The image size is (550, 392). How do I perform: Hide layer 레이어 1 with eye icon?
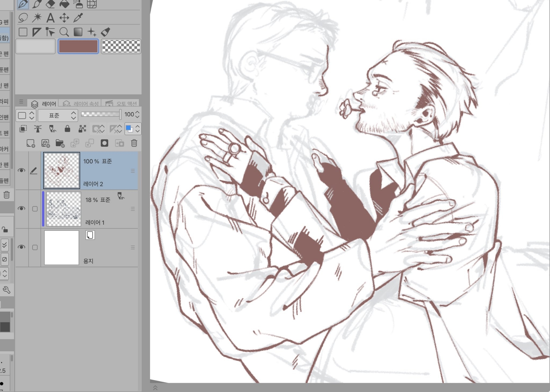pos(21,209)
